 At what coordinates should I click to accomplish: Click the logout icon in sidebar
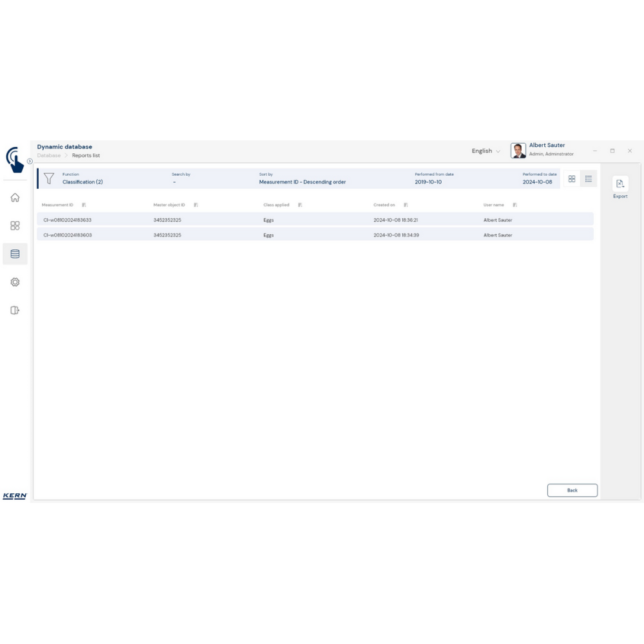click(x=15, y=310)
